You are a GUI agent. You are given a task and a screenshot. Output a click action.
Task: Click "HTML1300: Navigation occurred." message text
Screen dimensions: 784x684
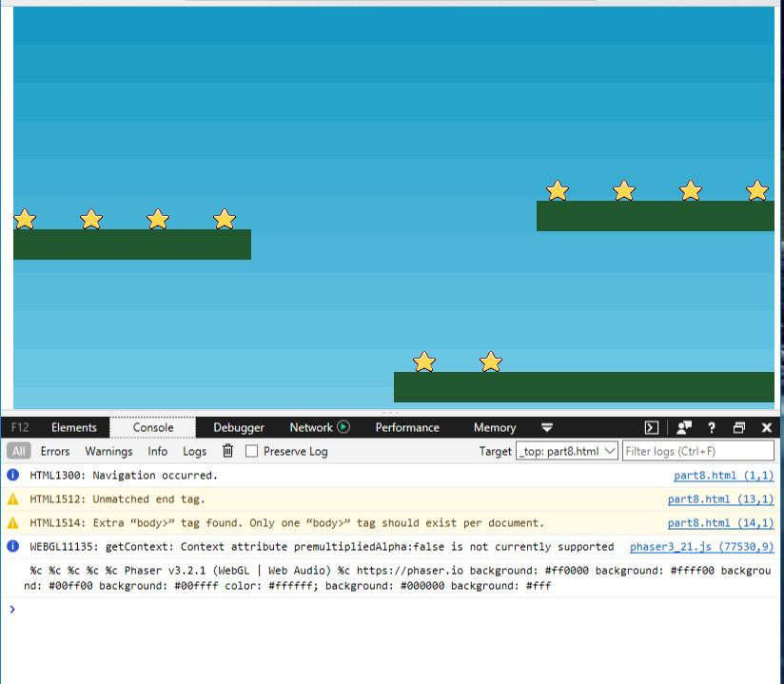click(124, 475)
